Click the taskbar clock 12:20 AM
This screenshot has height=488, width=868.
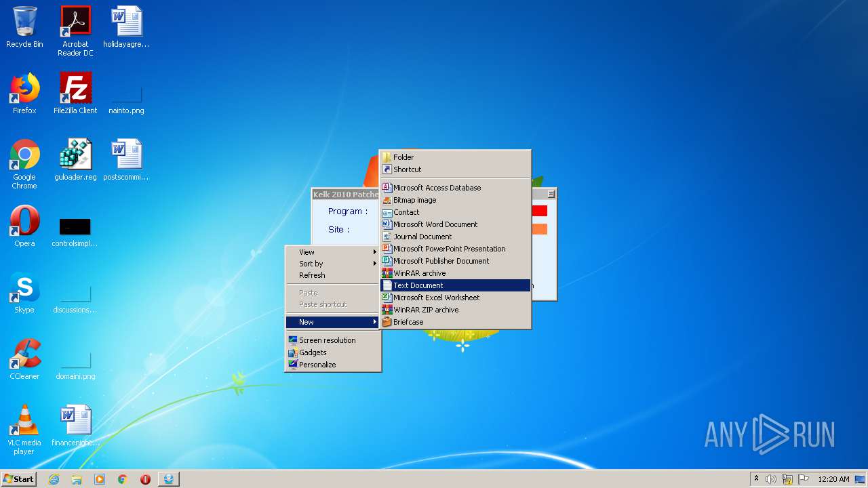point(833,479)
